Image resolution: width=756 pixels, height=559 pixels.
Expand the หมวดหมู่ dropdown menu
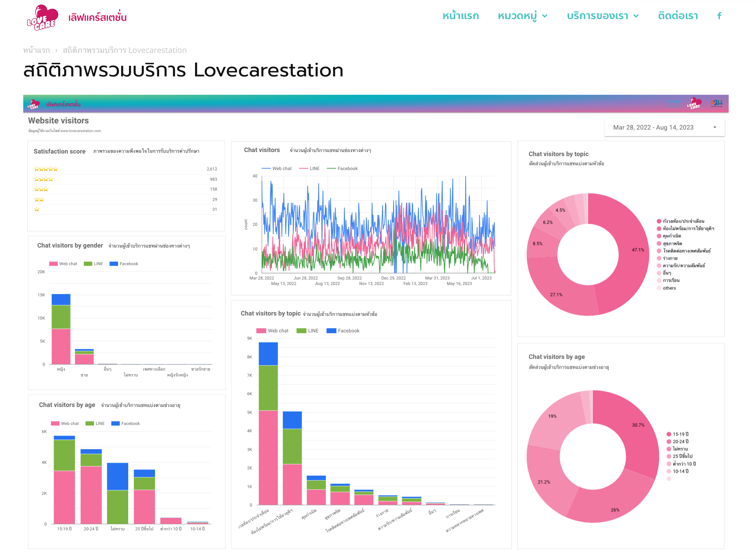coord(522,16)
